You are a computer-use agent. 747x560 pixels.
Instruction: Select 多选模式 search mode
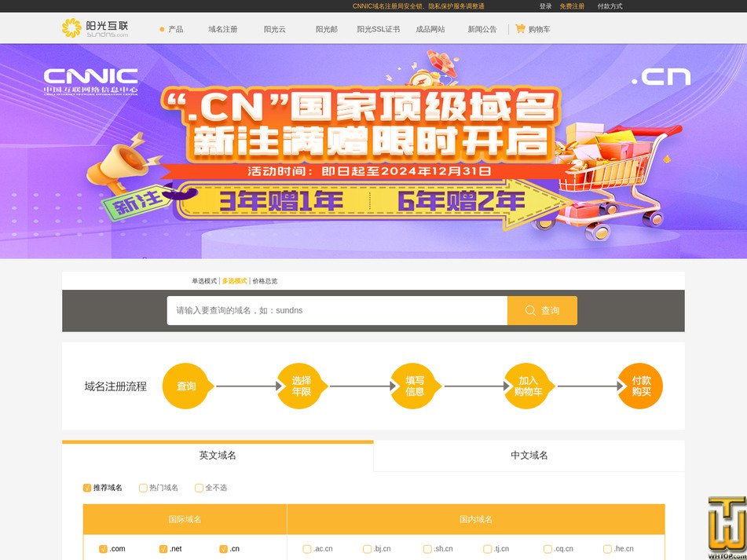[x=234, y=281]
